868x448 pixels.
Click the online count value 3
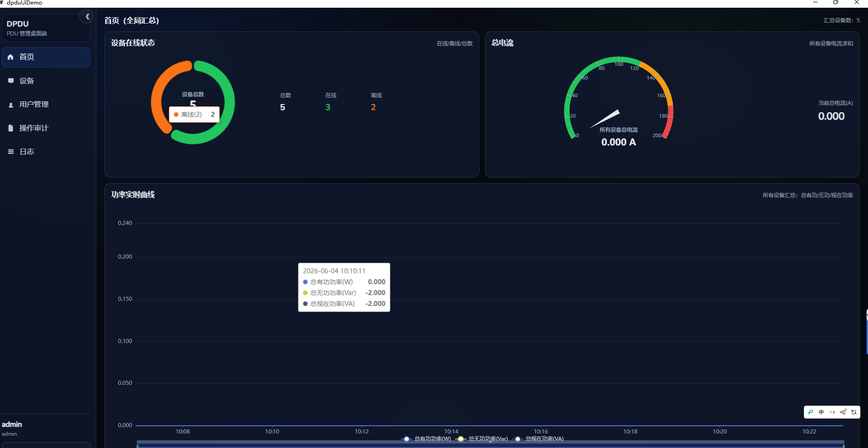tap(328, 107)
